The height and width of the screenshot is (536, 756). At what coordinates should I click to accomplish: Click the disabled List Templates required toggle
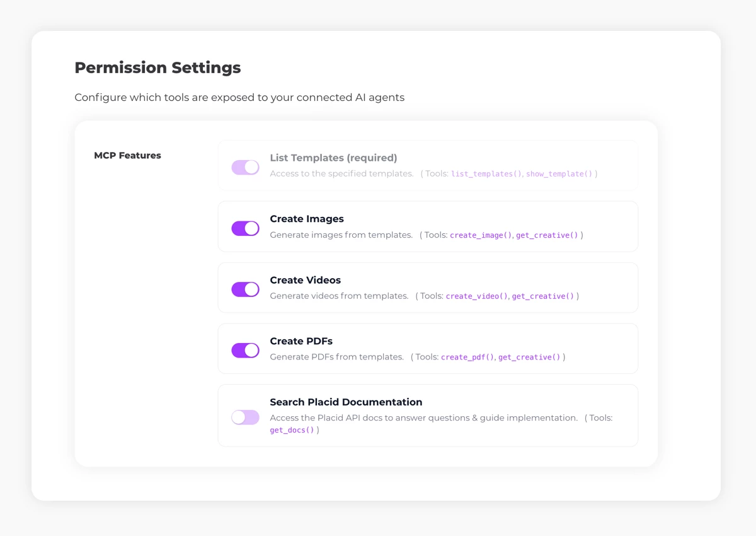[245, 167]
